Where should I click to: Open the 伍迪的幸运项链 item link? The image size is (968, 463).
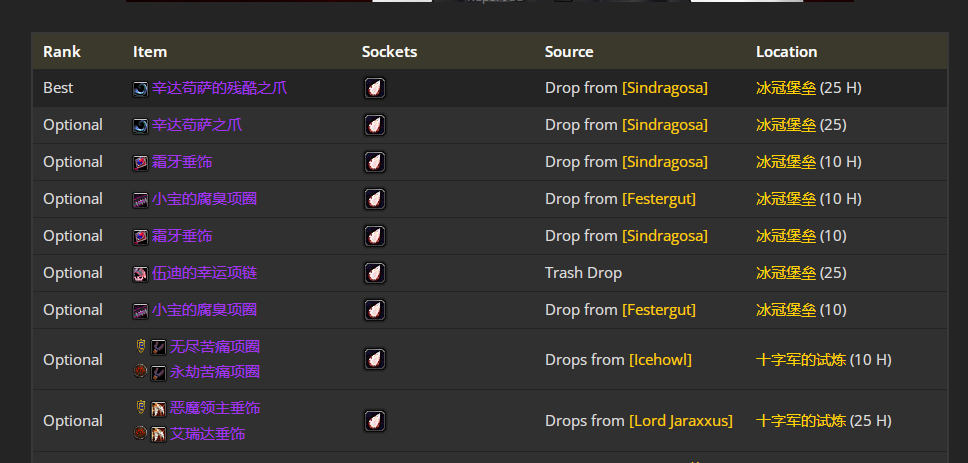205,273
